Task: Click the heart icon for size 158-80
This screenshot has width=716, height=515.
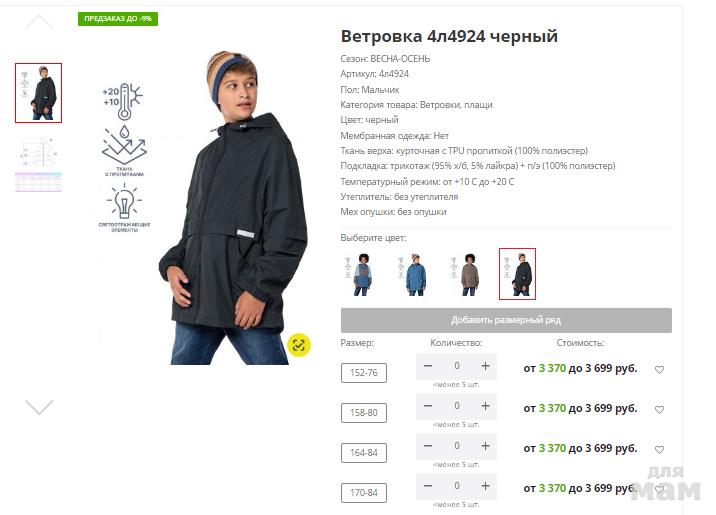Action: click(x=659, y=410)
